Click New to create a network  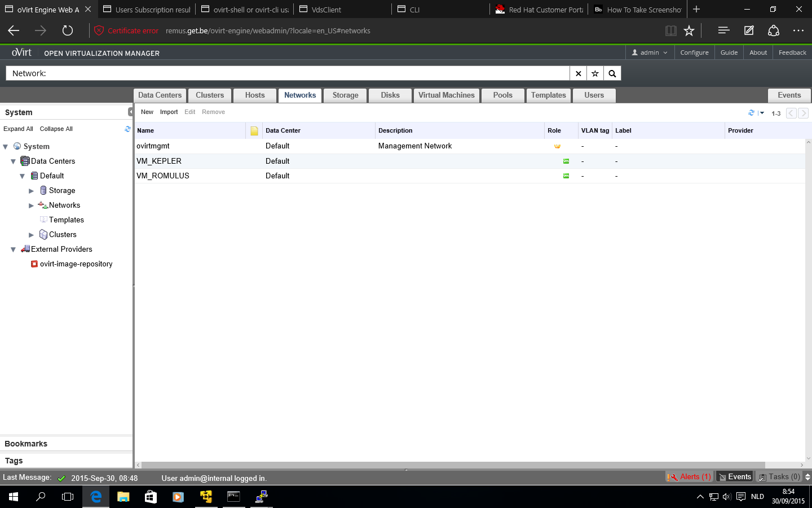(147, 112)
